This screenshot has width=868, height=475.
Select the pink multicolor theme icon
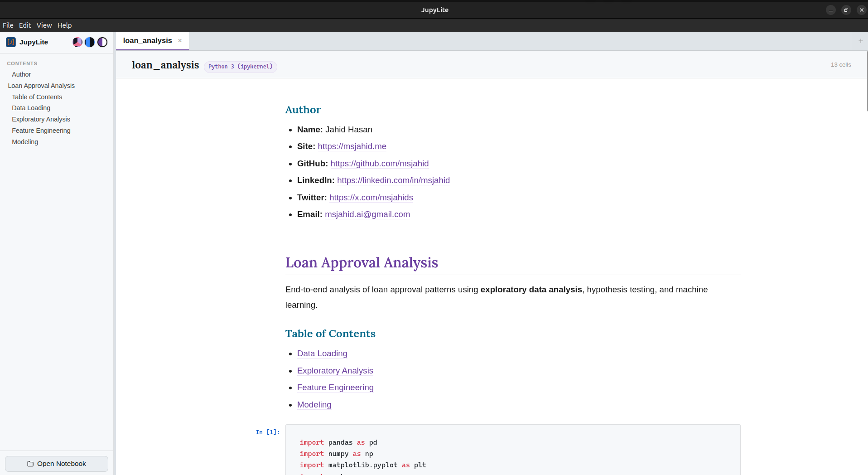[77, 42]
